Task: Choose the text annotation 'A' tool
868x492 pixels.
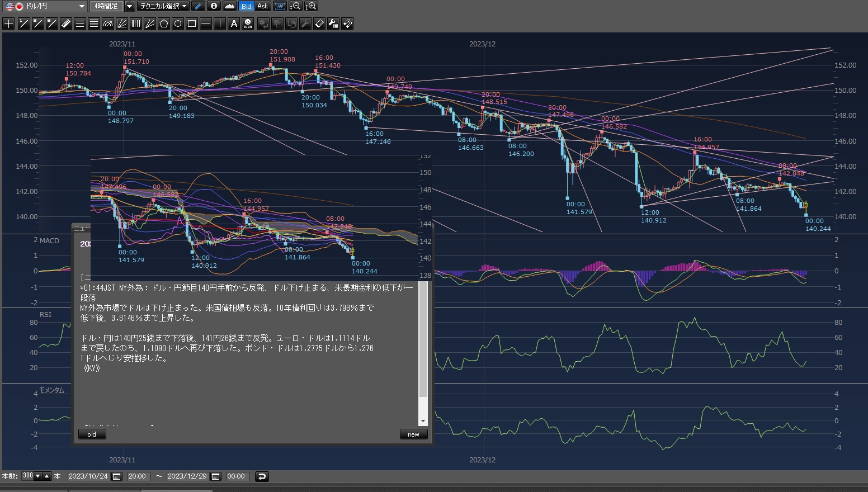Action: coord(234,23)
